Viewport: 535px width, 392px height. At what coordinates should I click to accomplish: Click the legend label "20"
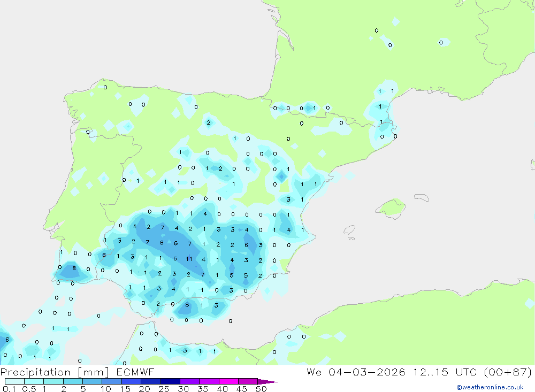[144, 389]
